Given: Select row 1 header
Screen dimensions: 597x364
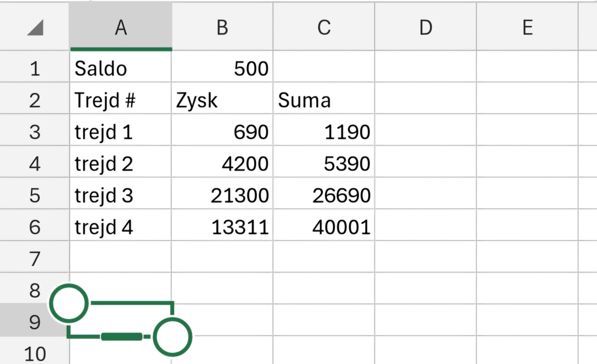Looking at the screenshot, I should (35, 69).
